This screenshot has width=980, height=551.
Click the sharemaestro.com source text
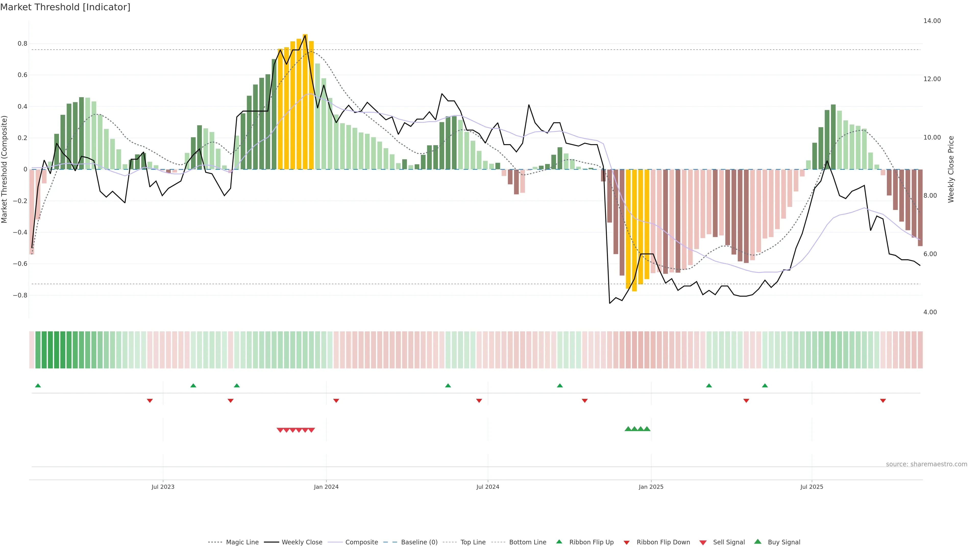pos(926,464)
